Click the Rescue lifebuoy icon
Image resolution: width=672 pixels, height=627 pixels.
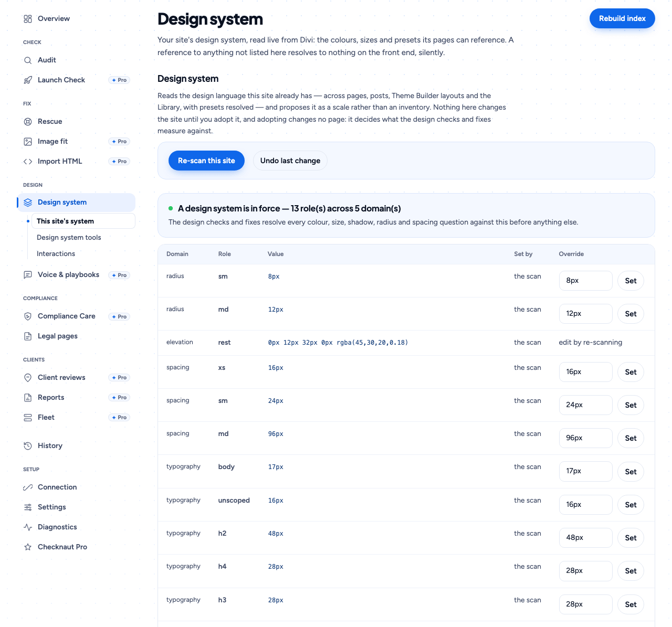coord(28,122)
